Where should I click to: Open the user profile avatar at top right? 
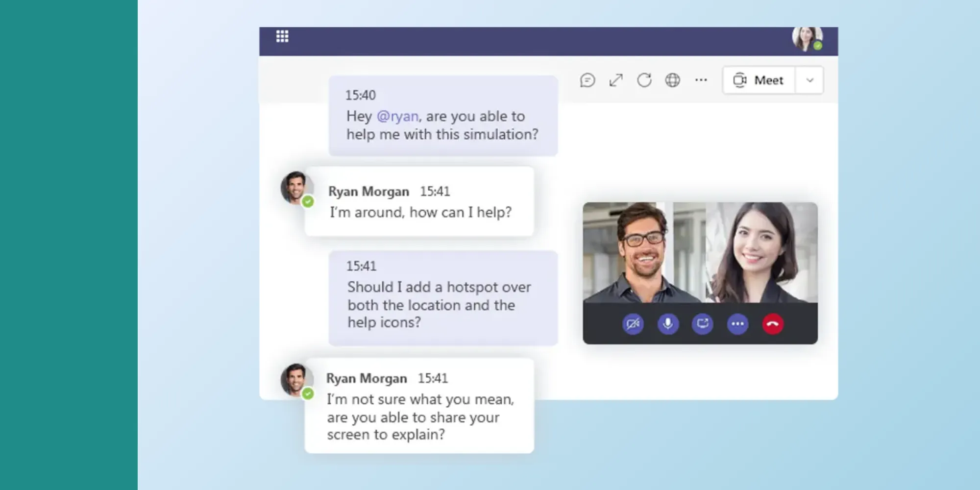click(807, 38)
